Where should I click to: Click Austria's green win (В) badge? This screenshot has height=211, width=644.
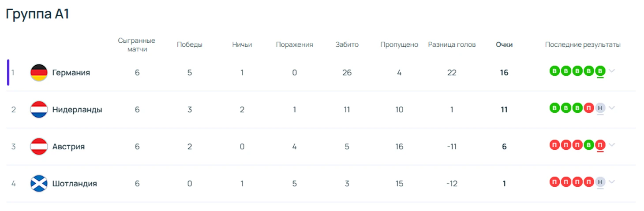click(588, 145)
